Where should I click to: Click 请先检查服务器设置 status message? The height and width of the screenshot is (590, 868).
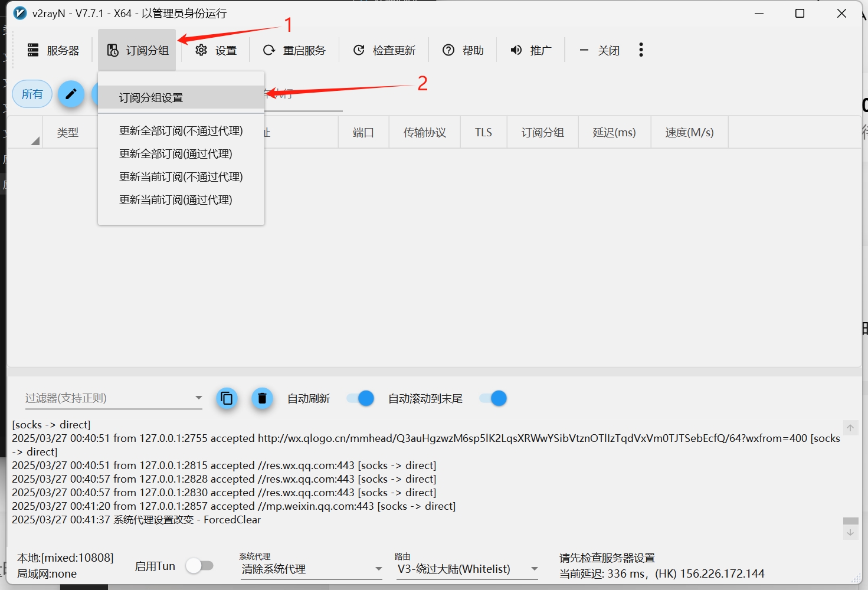[x=607, y=558]
